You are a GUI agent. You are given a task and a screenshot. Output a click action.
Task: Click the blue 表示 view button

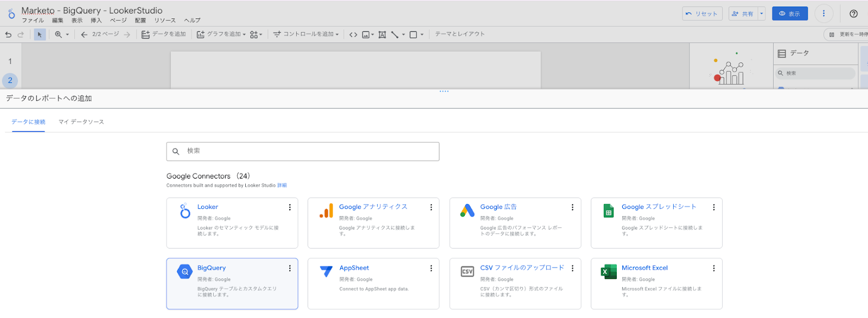click(x=790, y=14)
